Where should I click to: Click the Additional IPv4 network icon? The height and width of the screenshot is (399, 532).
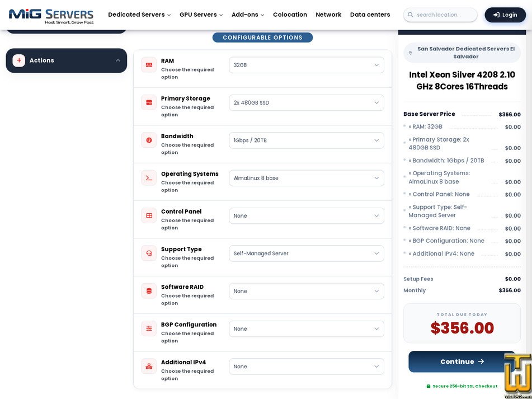click(x=149, y=366)
